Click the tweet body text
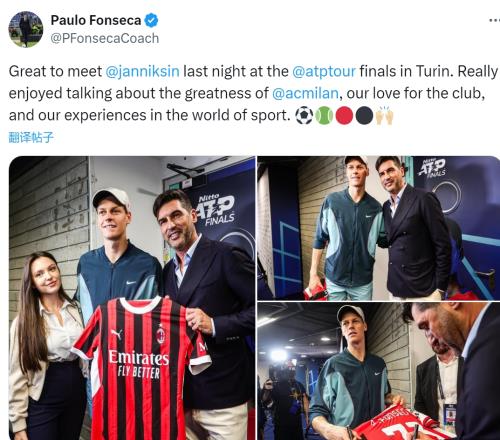Screen dimensions: 500x440 253,93
